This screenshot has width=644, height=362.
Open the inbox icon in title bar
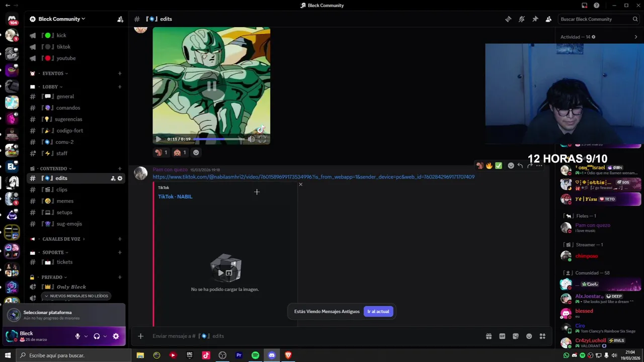coord(584,6)
